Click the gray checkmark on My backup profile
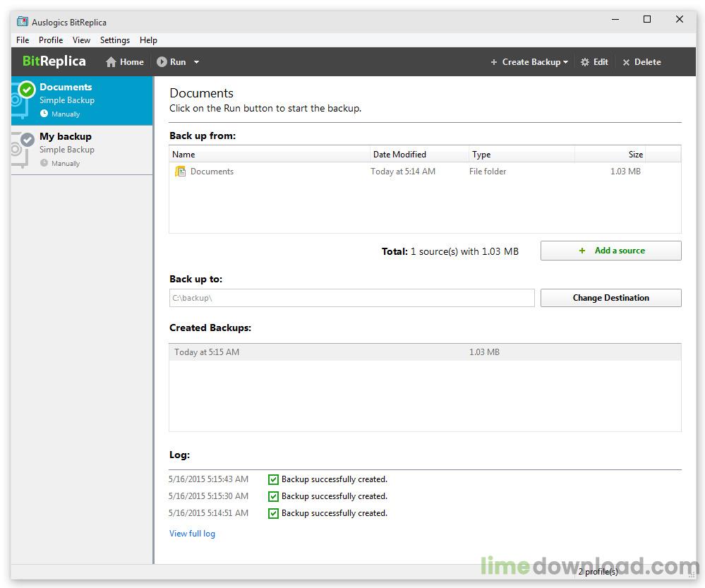Viewport: 705px width, 588px height. tap(27, 140)
